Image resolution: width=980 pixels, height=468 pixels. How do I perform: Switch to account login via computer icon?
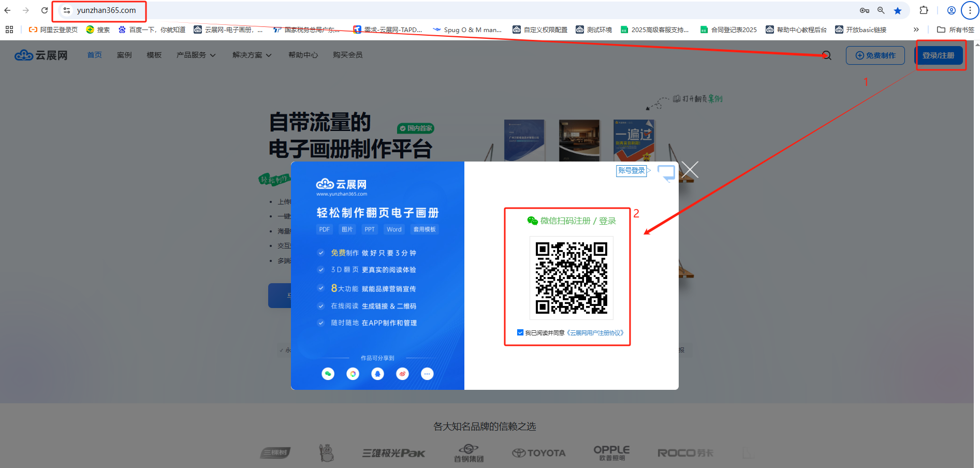point(666,172)
